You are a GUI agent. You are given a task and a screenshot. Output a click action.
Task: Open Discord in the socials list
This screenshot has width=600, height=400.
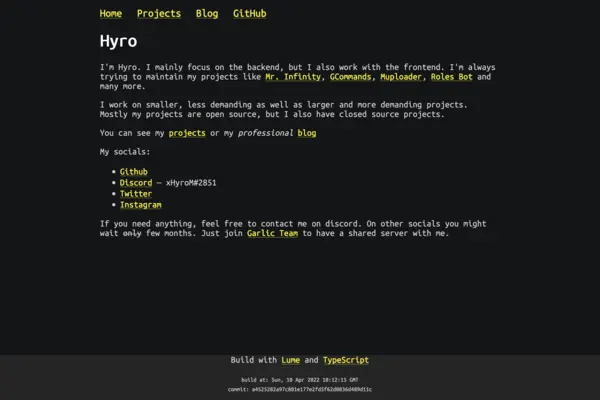pyautogui.click(x=136, y=183)
